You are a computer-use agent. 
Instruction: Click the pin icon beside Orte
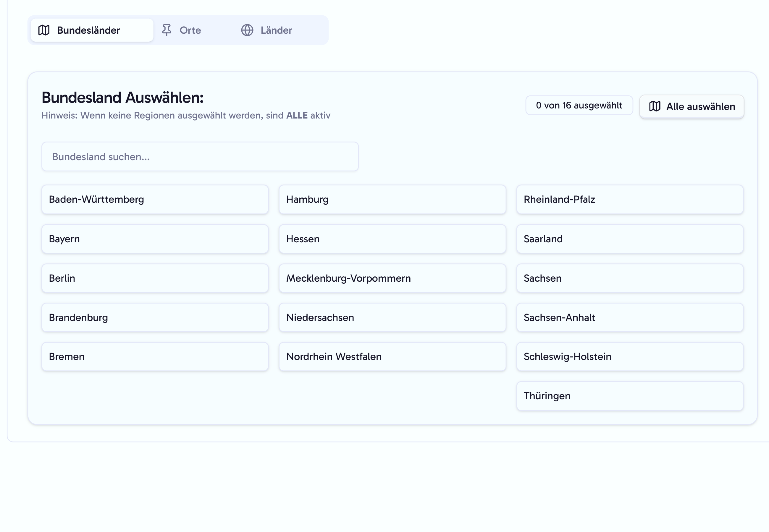tap(167, 30)
